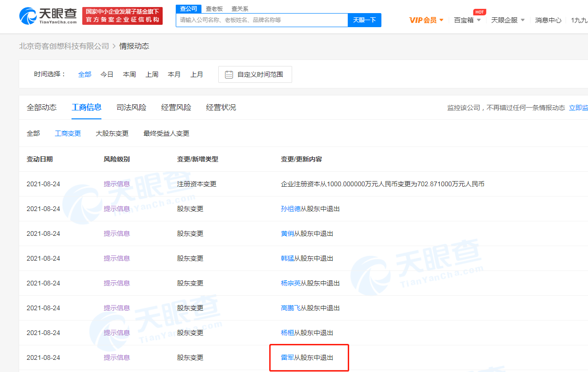Open the 司法风险 tab

click(x=131, y=107)
